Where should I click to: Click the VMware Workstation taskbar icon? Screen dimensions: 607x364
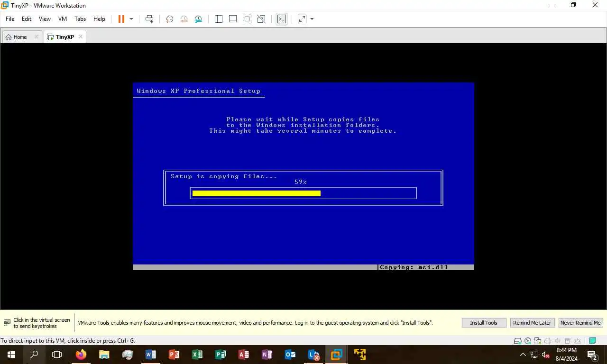(x=337, y=355)
